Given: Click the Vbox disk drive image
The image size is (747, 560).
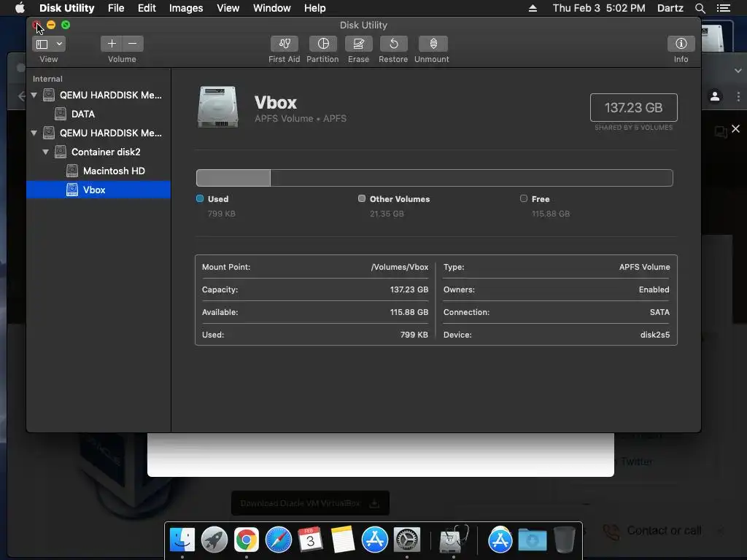Looking at the screenshot, I should [x=217, y=106].
